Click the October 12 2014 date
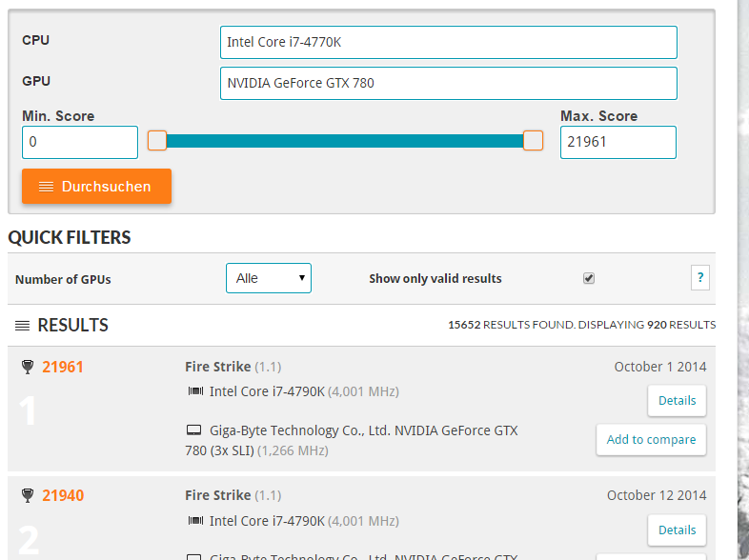Screen dimensions: 749x560 coord(657,495)
